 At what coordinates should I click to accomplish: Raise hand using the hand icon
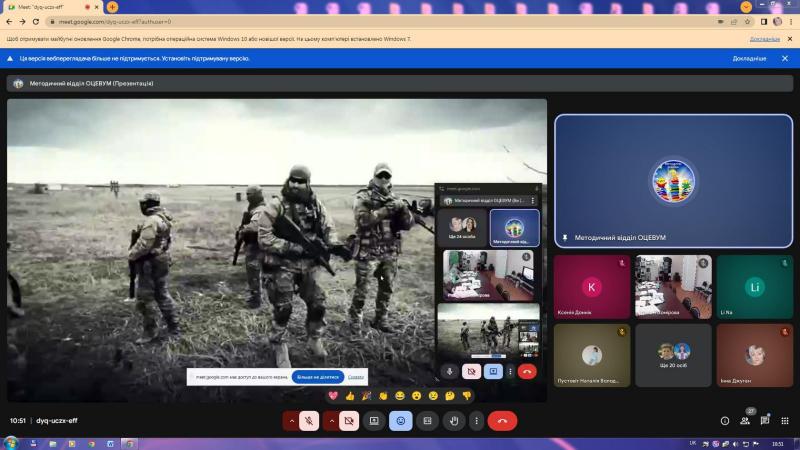(x=454, y=421)
